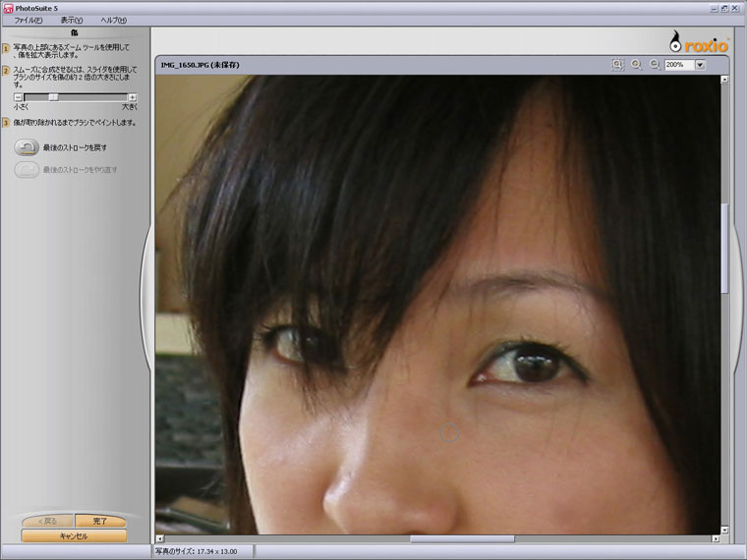Click the undo last stroke icon
This screenshot has width=747, height=560.
click(27, 147)
